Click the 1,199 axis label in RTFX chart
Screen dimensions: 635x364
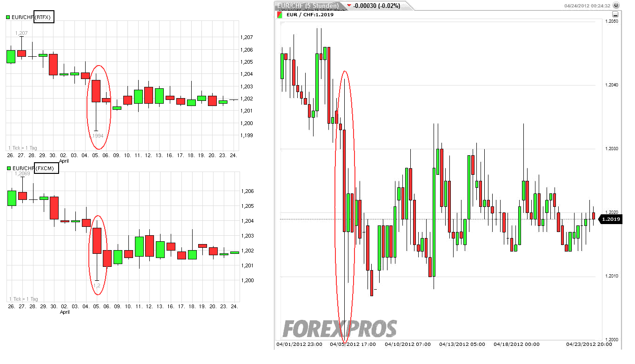pyautogui.click(x=247, y=135)
